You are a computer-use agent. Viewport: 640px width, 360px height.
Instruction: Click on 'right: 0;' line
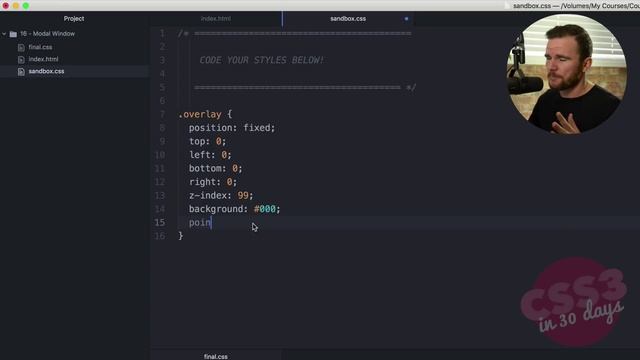[213, 182]
